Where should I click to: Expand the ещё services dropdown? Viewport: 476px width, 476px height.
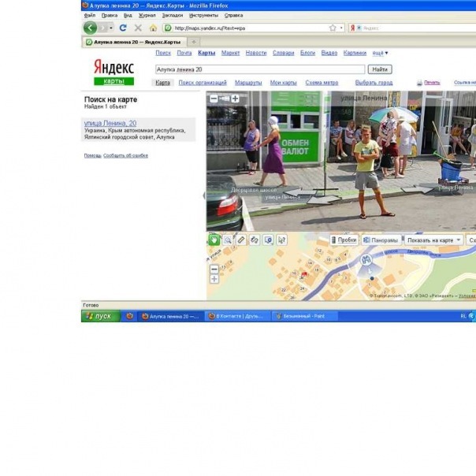(x=380, y=53)
